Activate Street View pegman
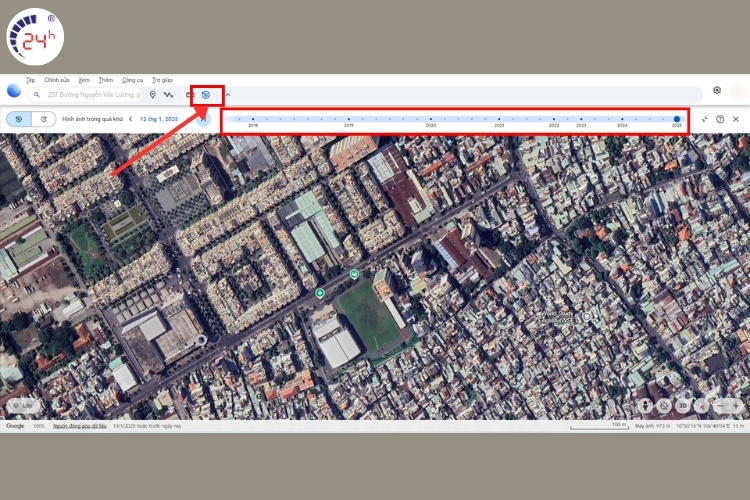 click(x=645, y=406)
